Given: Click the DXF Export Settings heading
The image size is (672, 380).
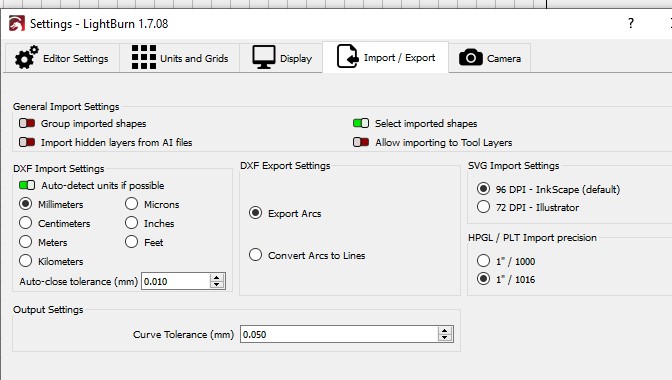Looking at the screenshot, I should click(285, 166).
